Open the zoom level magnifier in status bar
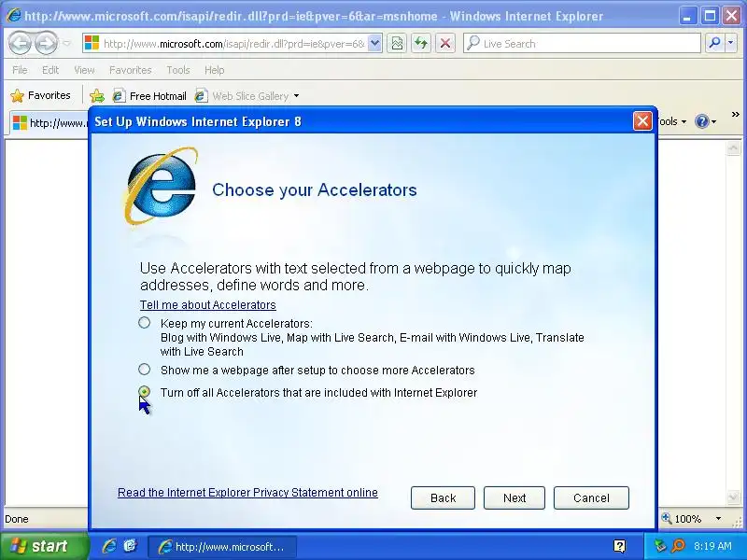The height and width of the screenshot is (560, 747). (x=666, y=518)
